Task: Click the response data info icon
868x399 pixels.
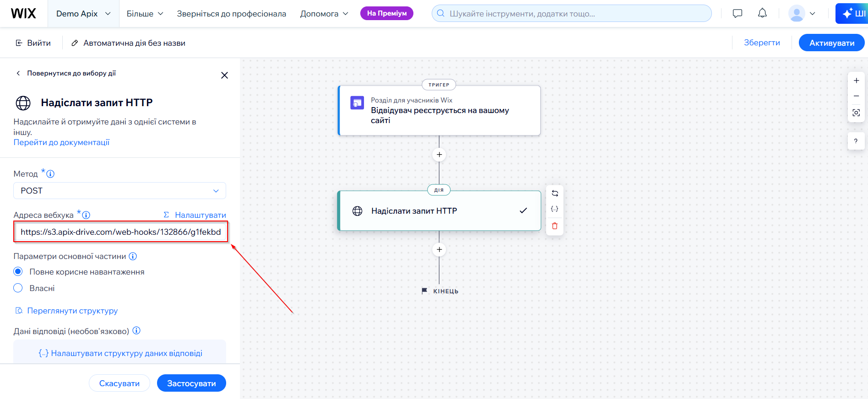Action: [x=136, y=331]
